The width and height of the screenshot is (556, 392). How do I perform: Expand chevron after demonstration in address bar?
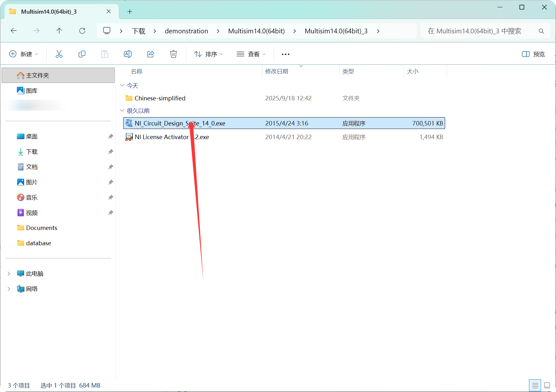(218, 31)
